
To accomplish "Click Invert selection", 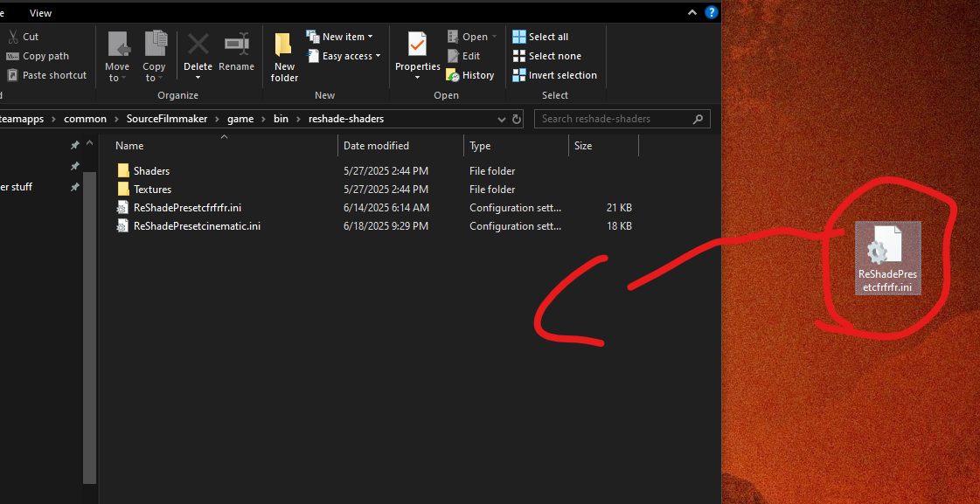I will click(554, 75).
